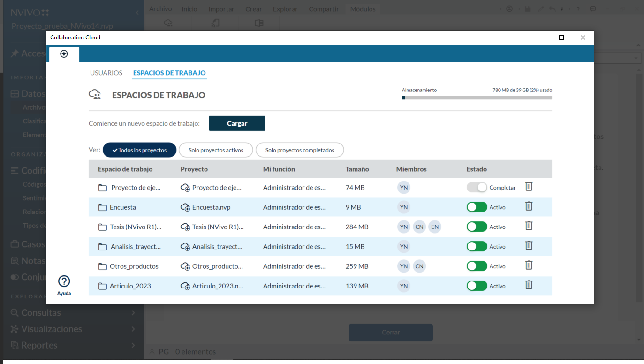Click trash icon for Proyecto de eje row
Screen dimensions: 644x364
click(x=529, y=186)
